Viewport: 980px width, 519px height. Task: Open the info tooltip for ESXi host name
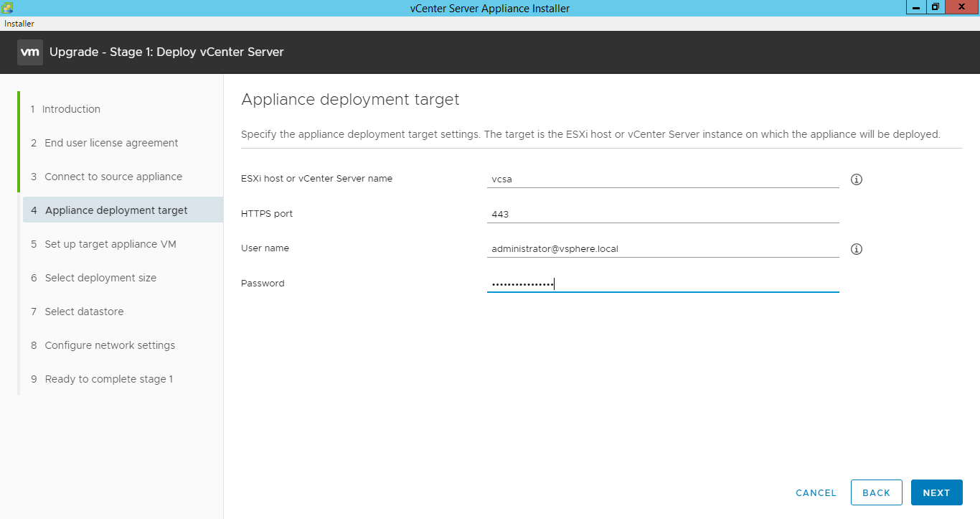click(x=856, y=179)
